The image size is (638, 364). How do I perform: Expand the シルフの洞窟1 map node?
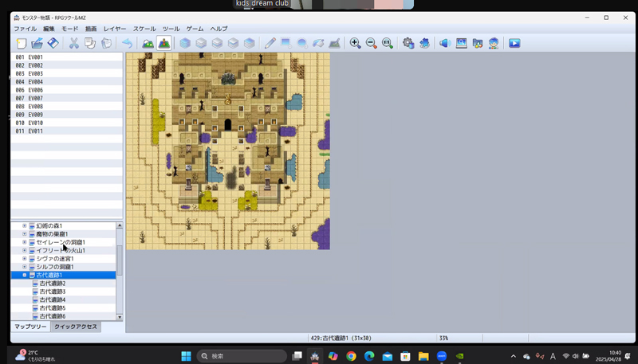click(x=25, y=267)
